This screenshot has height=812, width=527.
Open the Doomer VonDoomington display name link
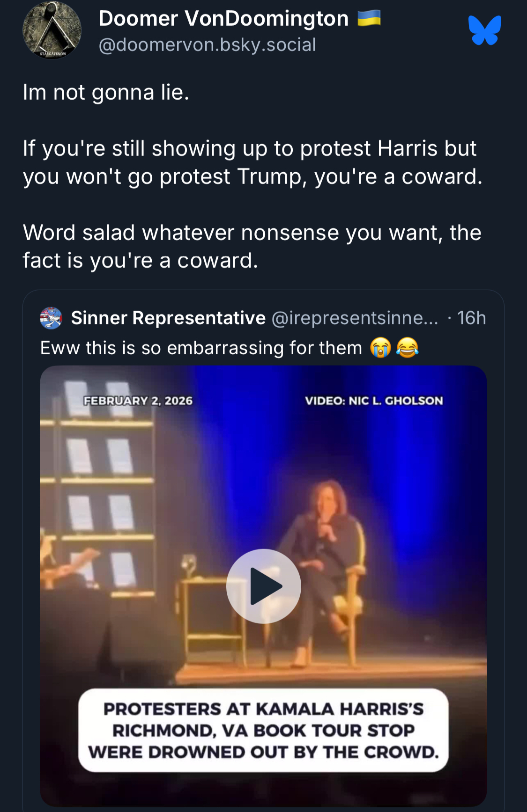pos(223,19)
